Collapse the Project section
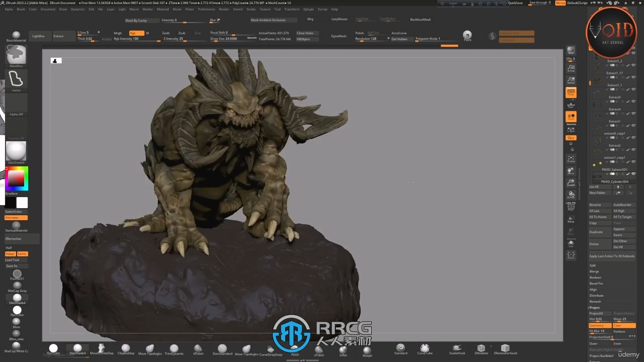This screenshot has width=644, height=362. [595, 308]
